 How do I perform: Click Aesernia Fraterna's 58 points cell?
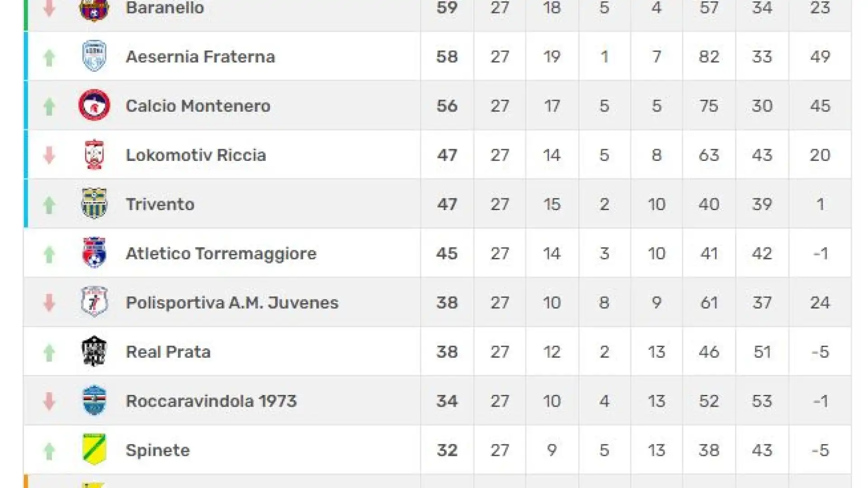447,56
